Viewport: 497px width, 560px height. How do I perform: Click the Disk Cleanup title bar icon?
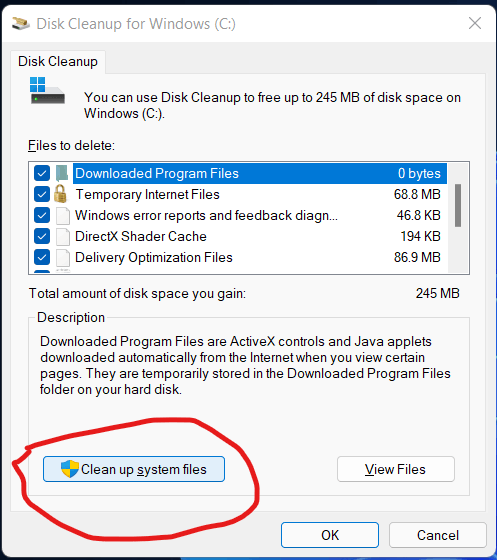pyautogui.click(x=21, y=24)
